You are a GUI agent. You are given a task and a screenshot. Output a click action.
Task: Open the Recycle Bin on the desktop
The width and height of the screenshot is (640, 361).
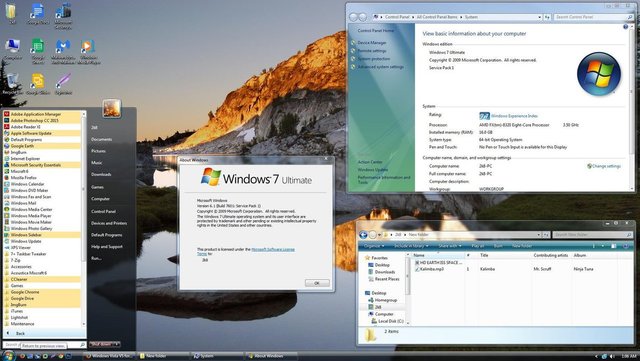[x=12, y=84]
